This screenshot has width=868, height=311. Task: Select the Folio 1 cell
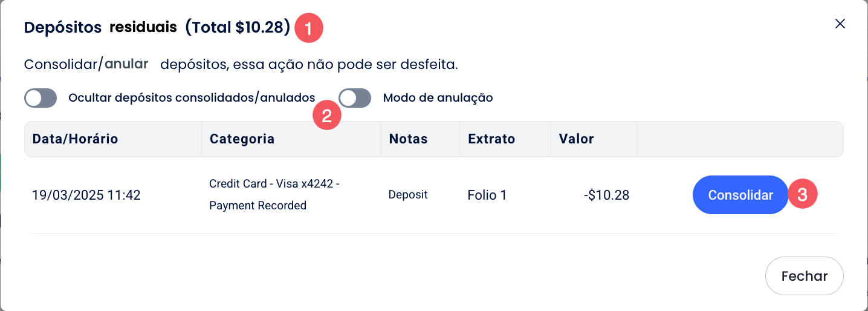coord(487,195)
